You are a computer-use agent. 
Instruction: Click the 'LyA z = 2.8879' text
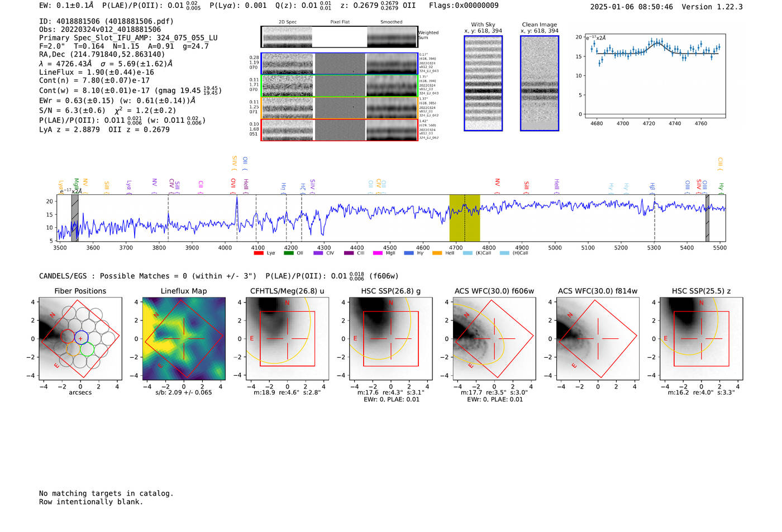tap(69, 130)
